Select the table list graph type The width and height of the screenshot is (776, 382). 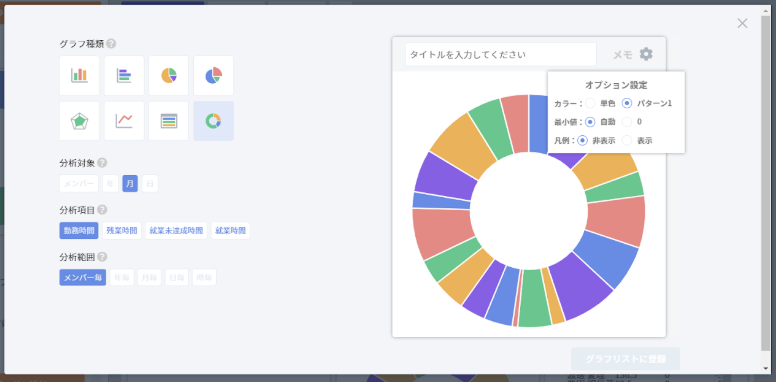pyautogui.click(x=169, y=121)
